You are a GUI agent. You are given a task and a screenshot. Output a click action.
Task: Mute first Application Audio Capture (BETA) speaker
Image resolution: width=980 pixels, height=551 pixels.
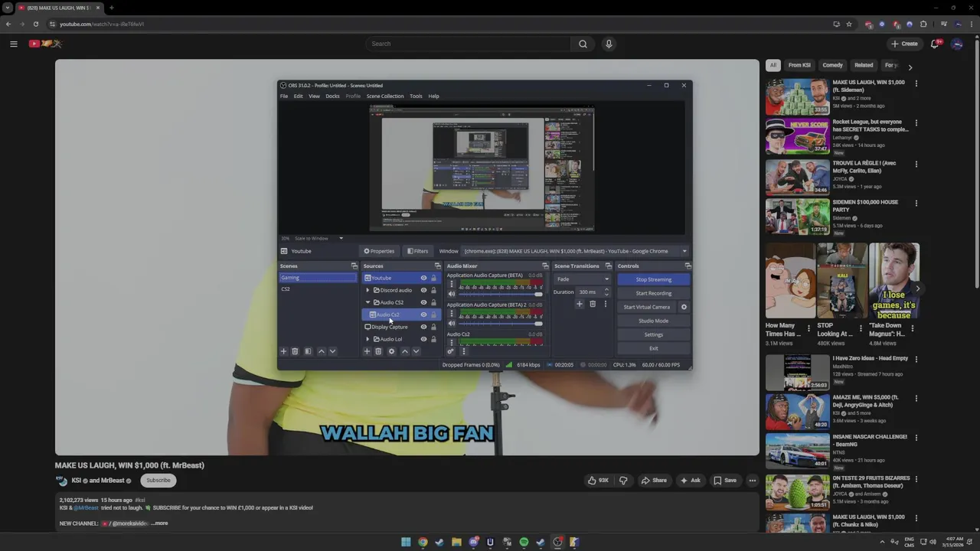pyautogui.click(x=452, y=294)
